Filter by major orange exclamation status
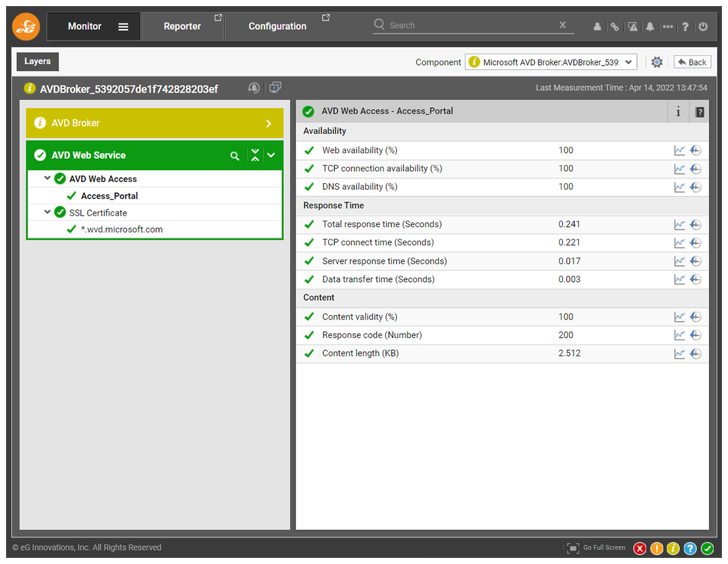 pyautogui.click(x=656, y=548)
